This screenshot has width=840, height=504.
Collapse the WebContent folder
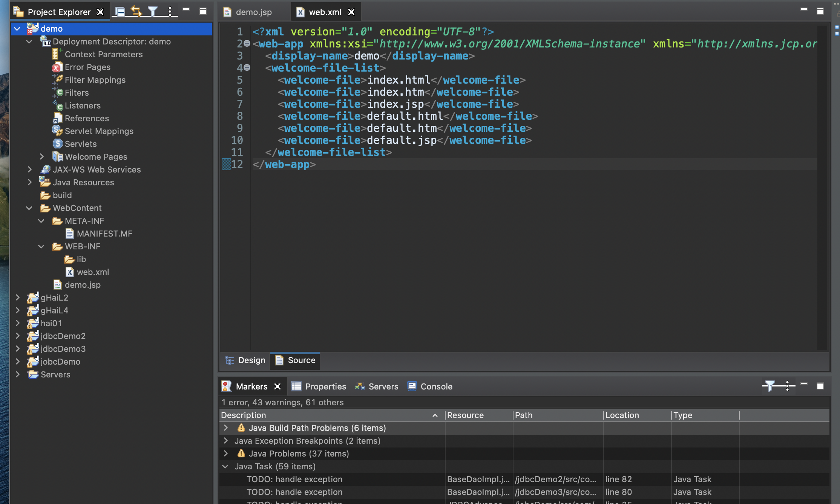pyautogui.click(x=29, y=208)
